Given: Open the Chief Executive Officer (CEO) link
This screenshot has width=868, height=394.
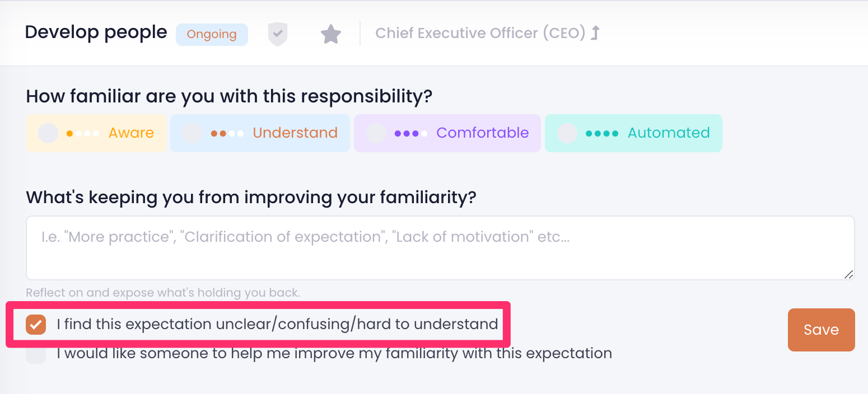Looking at the screenshot, I should coord(480,33).
